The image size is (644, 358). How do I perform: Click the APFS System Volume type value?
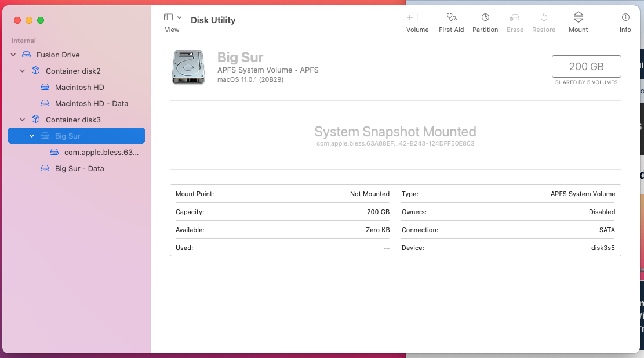[x=583, y=194]
